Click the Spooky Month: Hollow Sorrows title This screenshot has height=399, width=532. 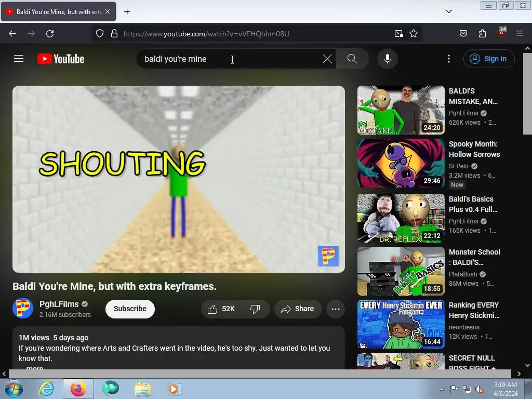coord(474,149)
